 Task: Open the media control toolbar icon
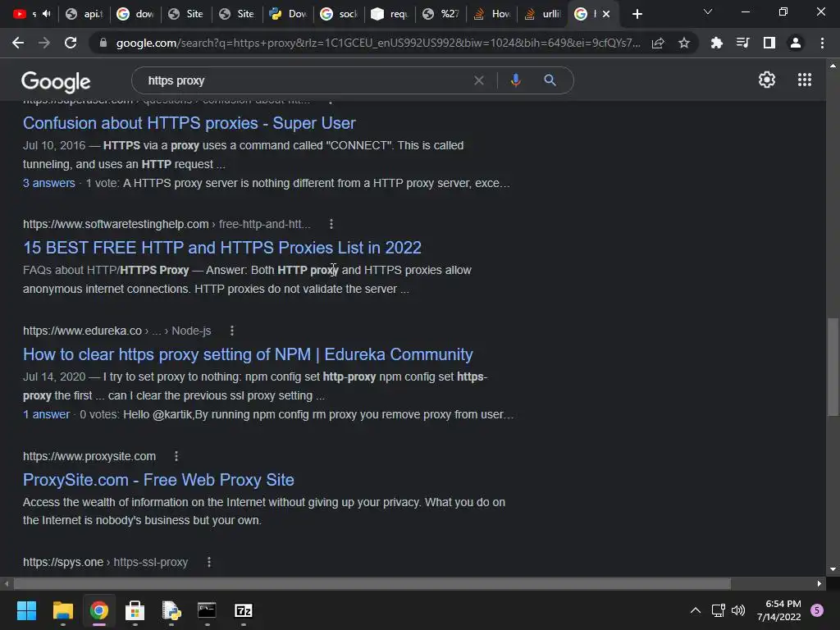pos(742,43)
